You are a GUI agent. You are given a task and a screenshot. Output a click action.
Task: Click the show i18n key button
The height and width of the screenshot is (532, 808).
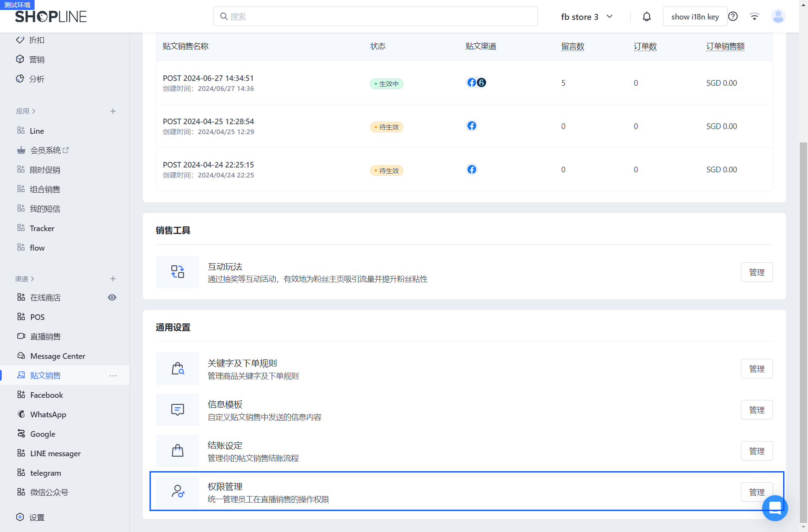point(695,16)
